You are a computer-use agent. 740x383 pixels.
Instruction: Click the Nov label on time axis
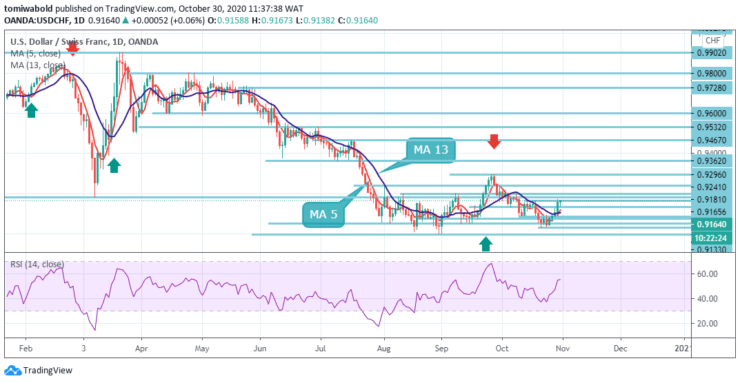(562, 348)
